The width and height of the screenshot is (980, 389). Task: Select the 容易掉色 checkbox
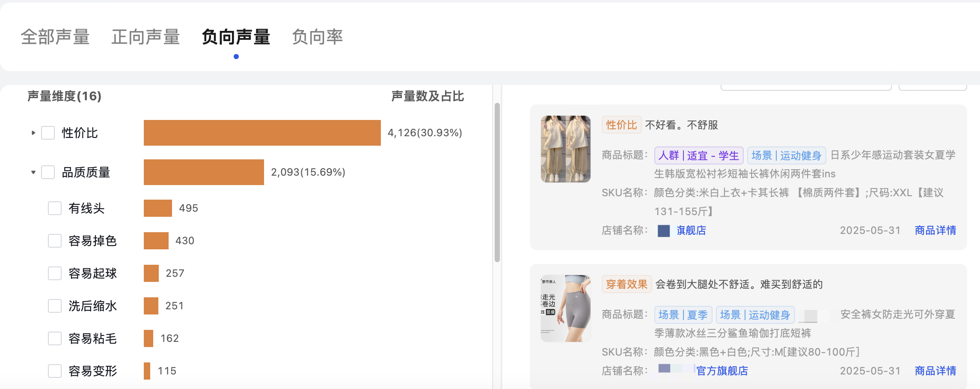point(55,241)
